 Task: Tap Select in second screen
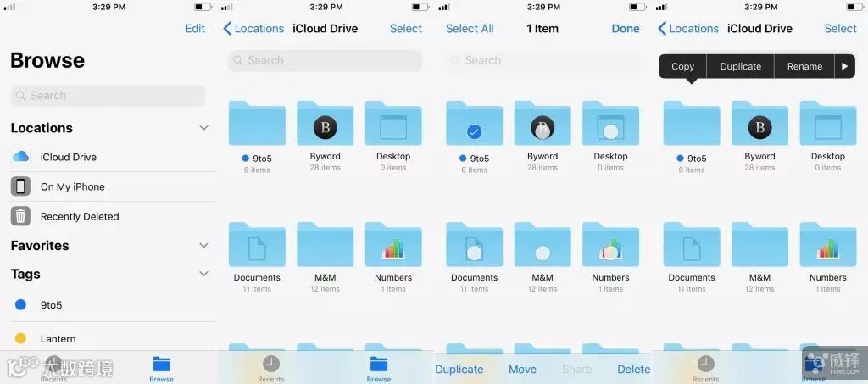click(x=406, y=29)
